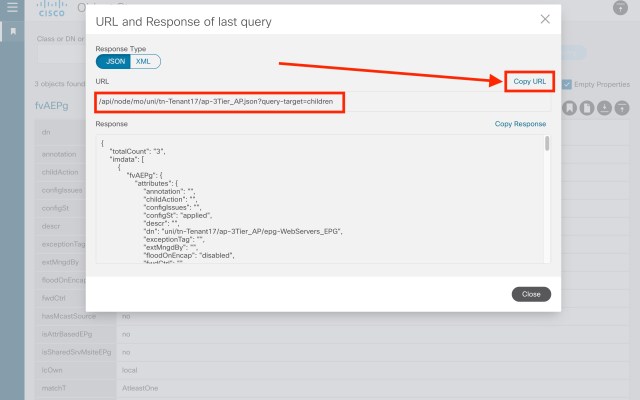This screenshot has height=400, width=640.
Task: Click inside the JSON response text area
Action: (x=300, y=200)
